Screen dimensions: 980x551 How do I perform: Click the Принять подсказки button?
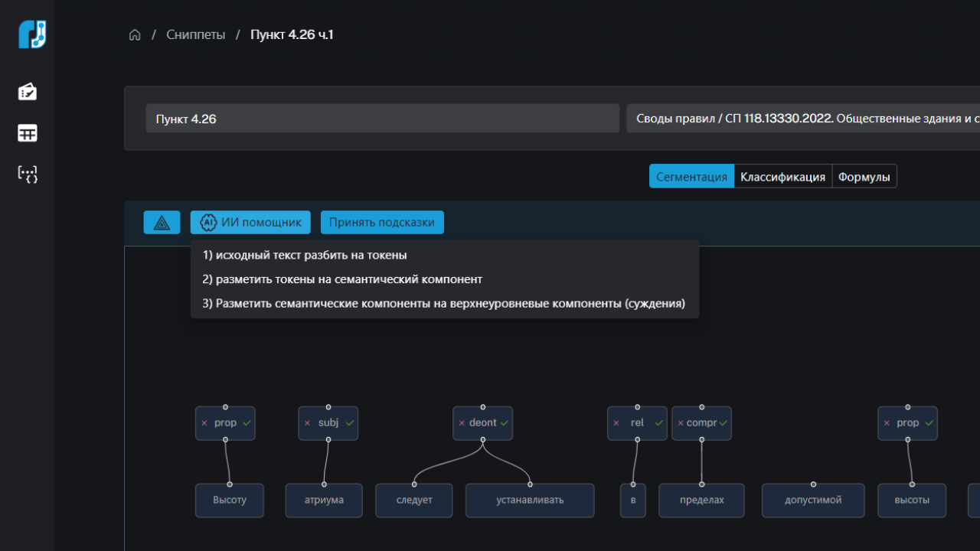coord(382,223)
